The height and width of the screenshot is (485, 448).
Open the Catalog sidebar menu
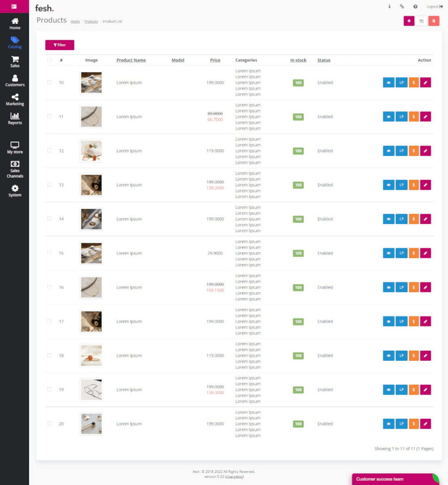click(15, 42)
